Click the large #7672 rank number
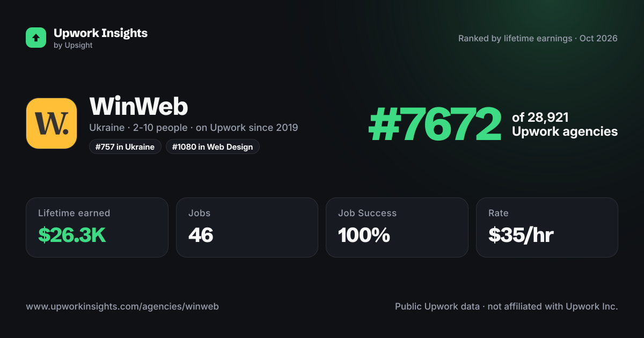 coord(435,124)
